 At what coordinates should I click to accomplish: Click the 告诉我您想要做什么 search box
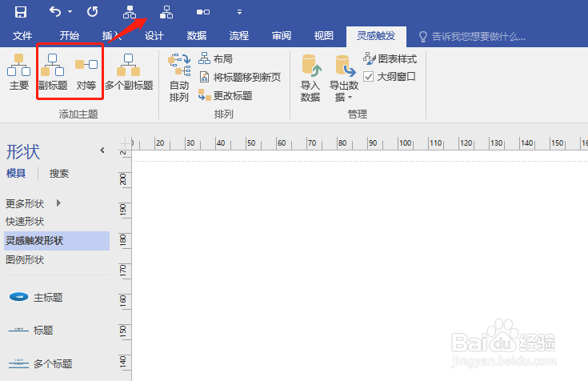472,36
